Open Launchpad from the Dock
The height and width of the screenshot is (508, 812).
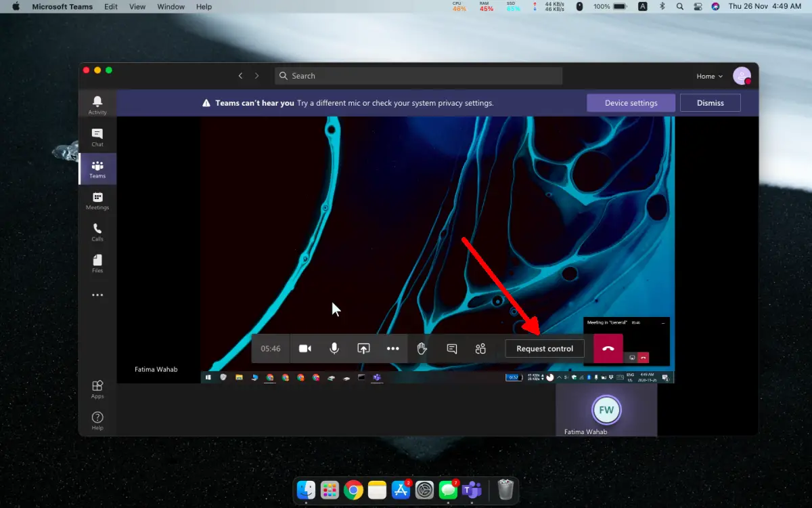point(330,489)
